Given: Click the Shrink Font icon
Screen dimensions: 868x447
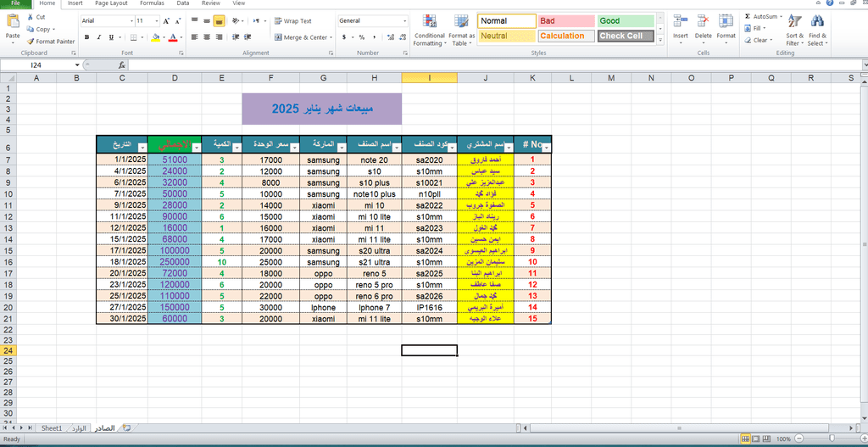Looking at the screenshot, I should point(178,21).
